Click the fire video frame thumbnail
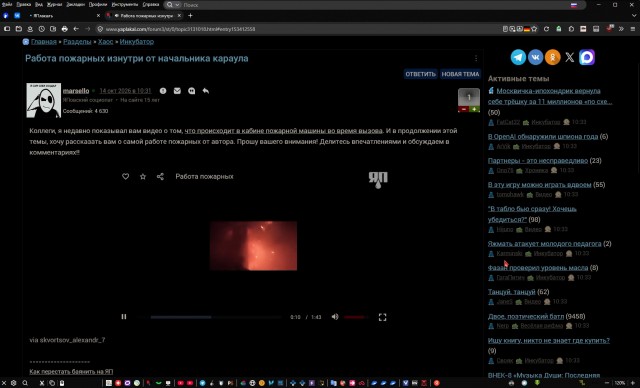 pyautogui.click(x=253, y=246)
